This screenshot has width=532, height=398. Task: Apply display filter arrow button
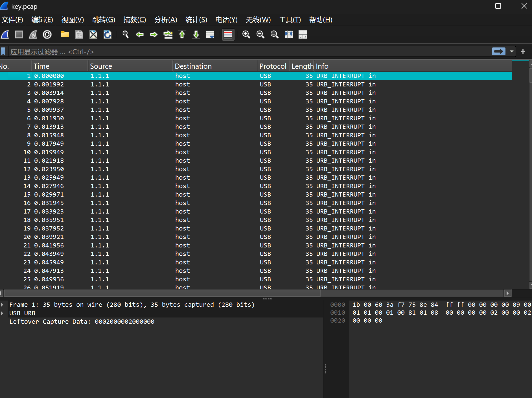tap(499, 51)
